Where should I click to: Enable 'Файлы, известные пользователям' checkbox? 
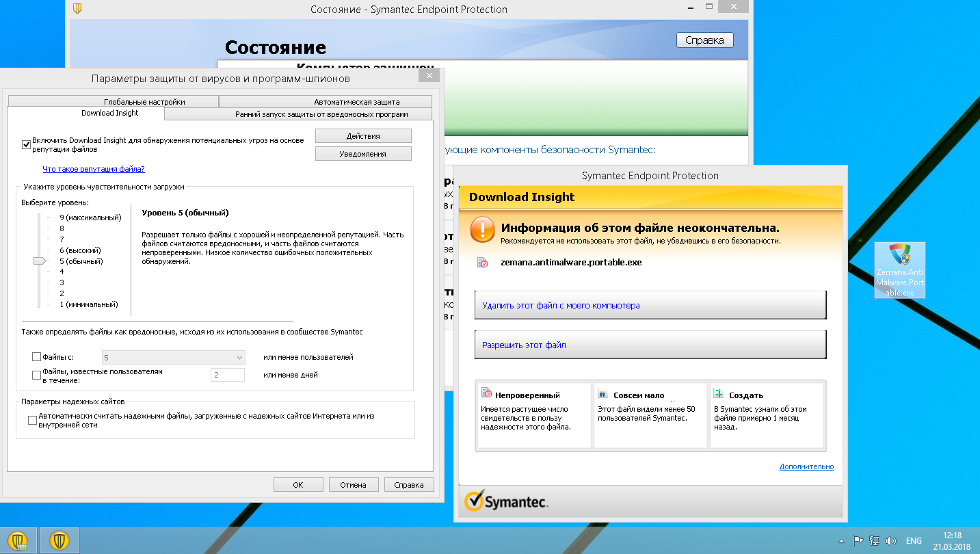click(x=37, y=375)
